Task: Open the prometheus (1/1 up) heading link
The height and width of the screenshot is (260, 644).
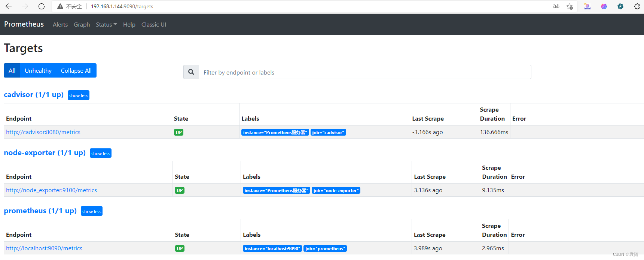Action: pyautogui.click(x=40, y=211)
